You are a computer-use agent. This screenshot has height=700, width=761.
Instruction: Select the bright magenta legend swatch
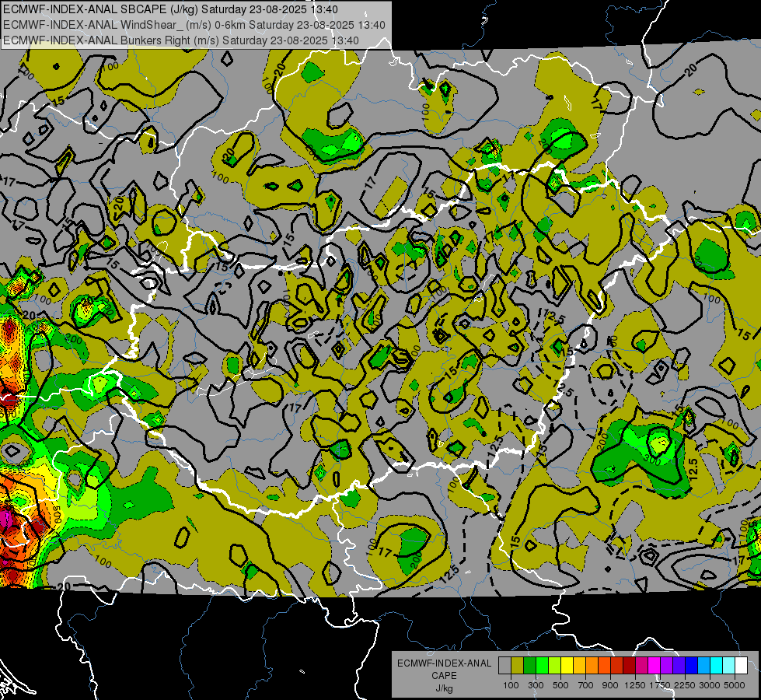point(655,665)
